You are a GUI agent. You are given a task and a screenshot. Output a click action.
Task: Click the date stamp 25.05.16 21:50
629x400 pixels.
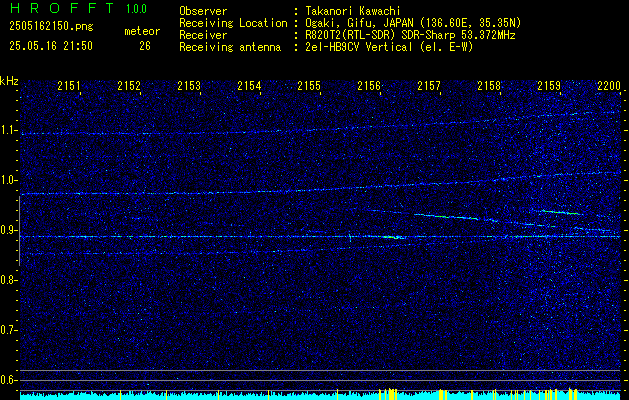tap(51, 46)
